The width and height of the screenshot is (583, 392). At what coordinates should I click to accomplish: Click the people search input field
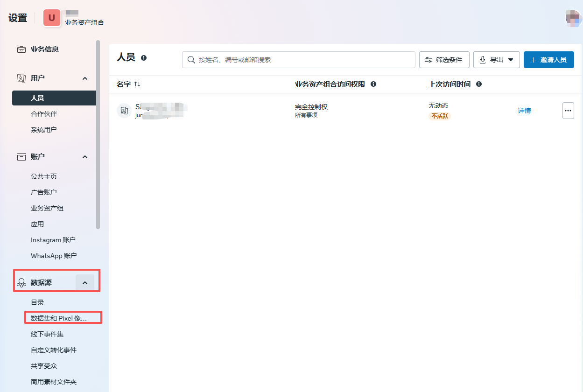(299, 60)
